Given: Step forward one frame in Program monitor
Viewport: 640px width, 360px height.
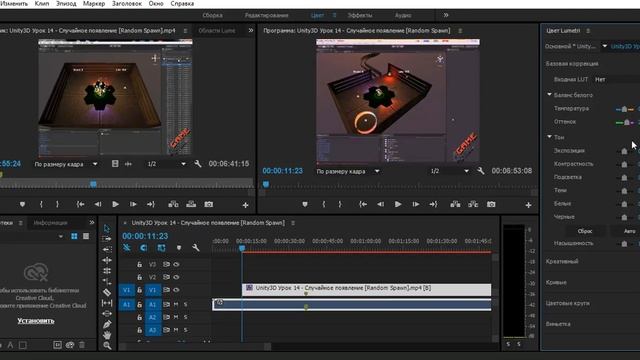Looking at the screenshot, I should 416,204.
